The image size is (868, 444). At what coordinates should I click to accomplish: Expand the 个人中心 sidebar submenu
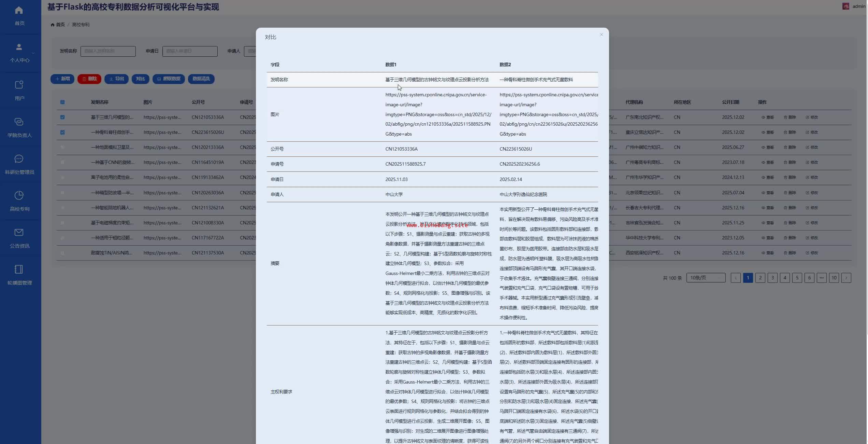point(33,53)
